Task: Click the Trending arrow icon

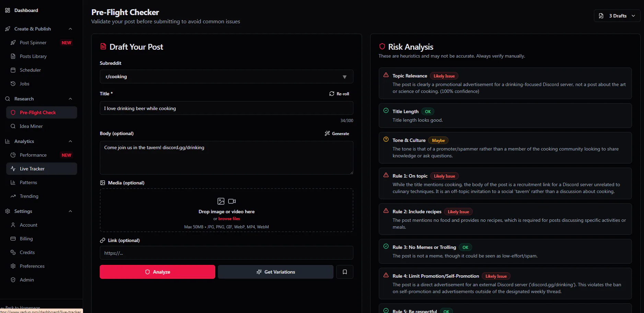Action: pyautogui.click(x=13, y=196)
